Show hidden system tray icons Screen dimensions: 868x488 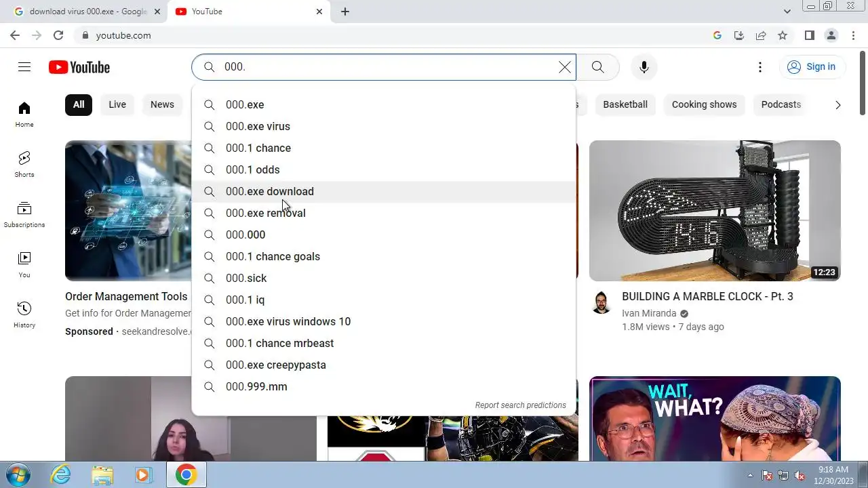pos(750,475)
